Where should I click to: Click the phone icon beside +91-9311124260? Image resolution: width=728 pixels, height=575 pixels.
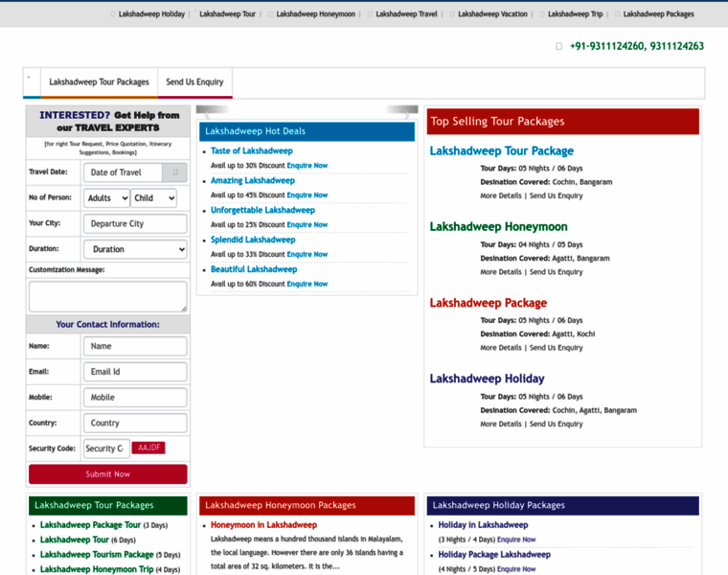(x=559, y=46)
